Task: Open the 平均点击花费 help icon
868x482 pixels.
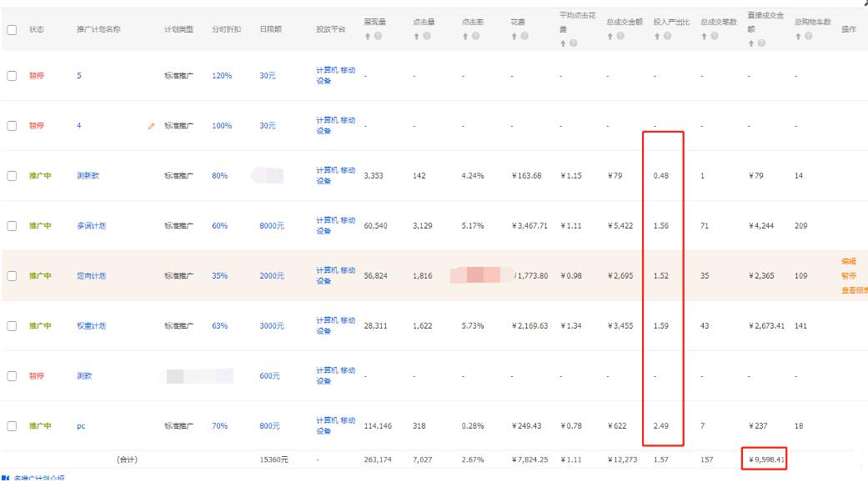Action: pos(573,44)
